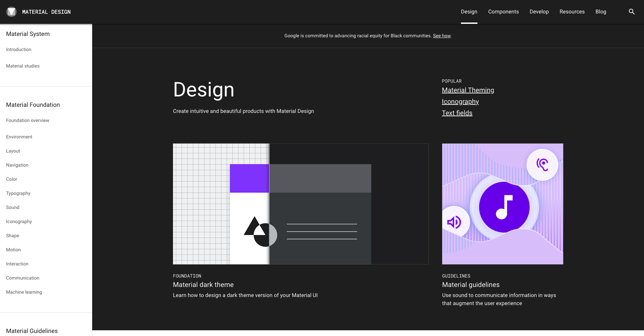Screen dimensions: 644x336
Task: Open the Material dark theme illustration
Action: [x=300, y=204]
